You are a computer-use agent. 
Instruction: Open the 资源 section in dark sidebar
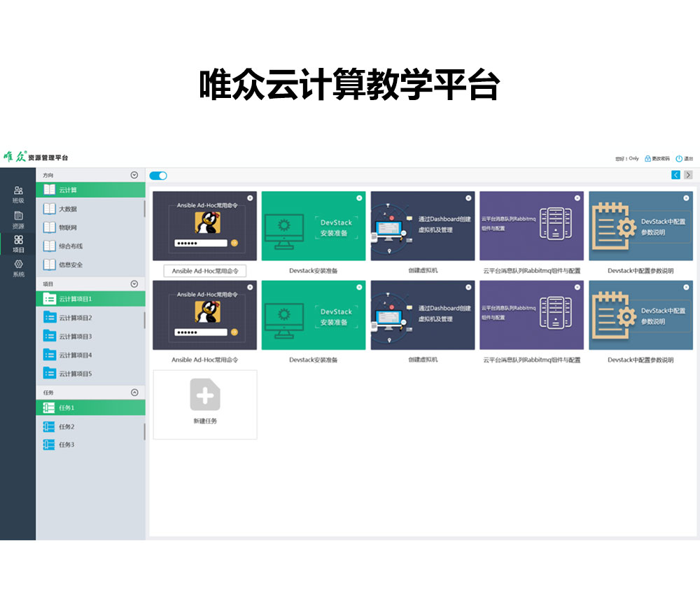pyautogui.click(x=18, y=220)
